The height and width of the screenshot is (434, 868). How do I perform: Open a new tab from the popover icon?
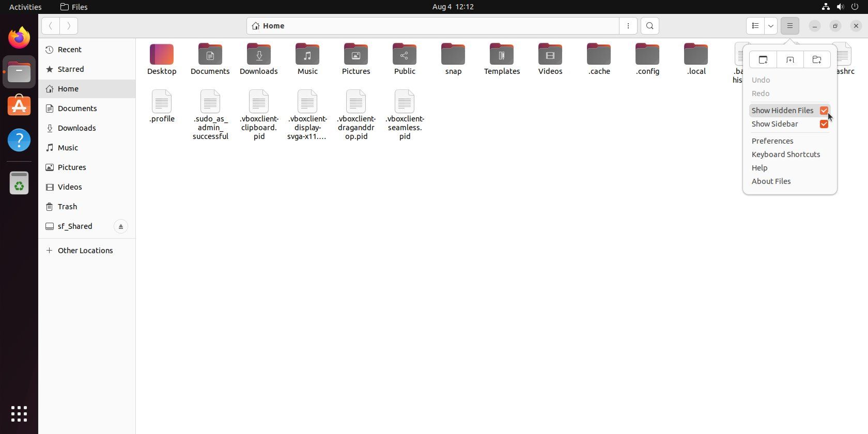(790, 60)
